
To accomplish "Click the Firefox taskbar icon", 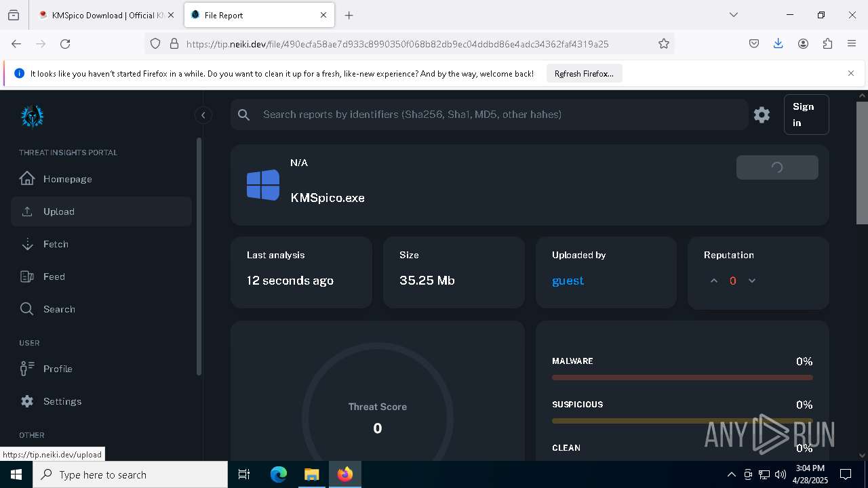I will pos(345,474).
